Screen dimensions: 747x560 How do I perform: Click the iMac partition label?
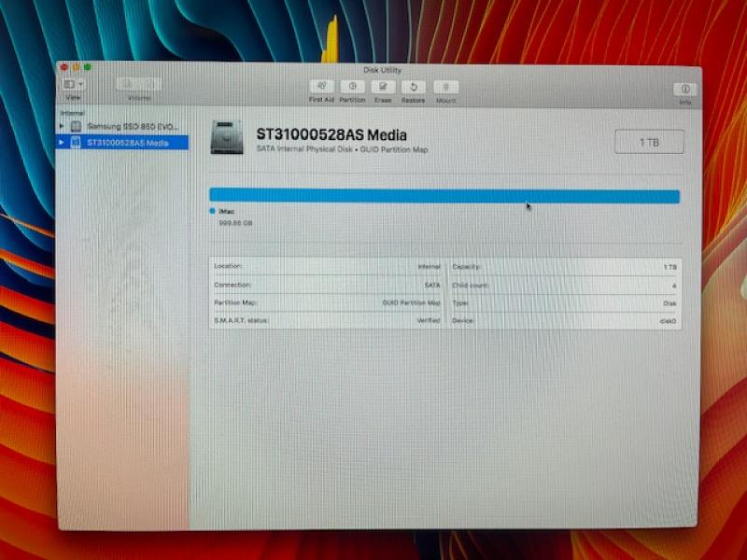(x=227, y=212)
